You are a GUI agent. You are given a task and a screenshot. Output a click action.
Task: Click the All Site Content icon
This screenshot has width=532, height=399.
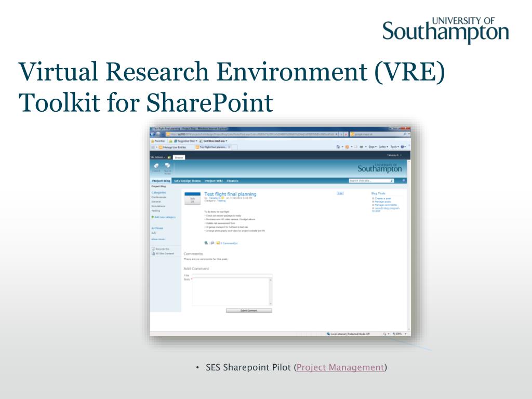click(x=153, y=254)
